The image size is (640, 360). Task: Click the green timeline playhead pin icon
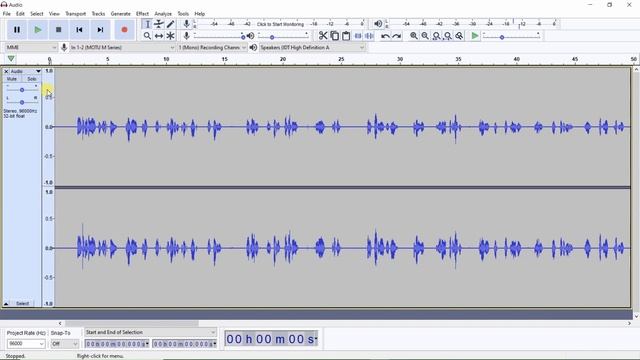point(11,59)
